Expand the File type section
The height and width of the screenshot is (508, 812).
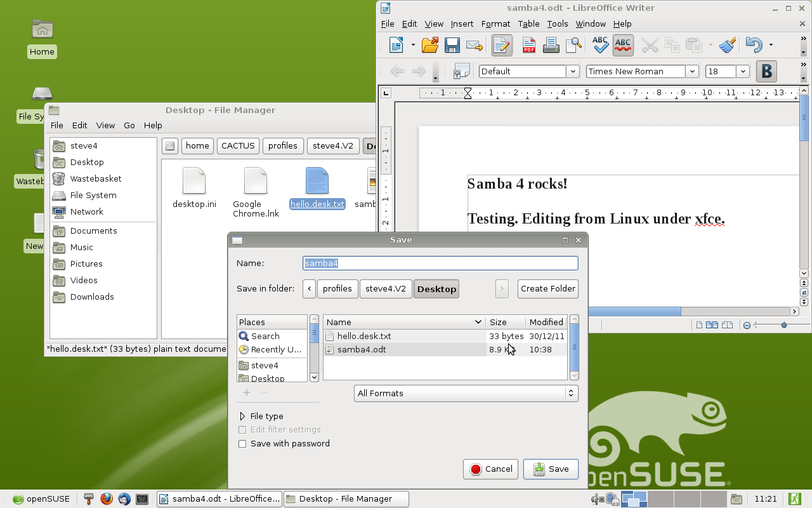pyautogui.click(x=242, y=416)
